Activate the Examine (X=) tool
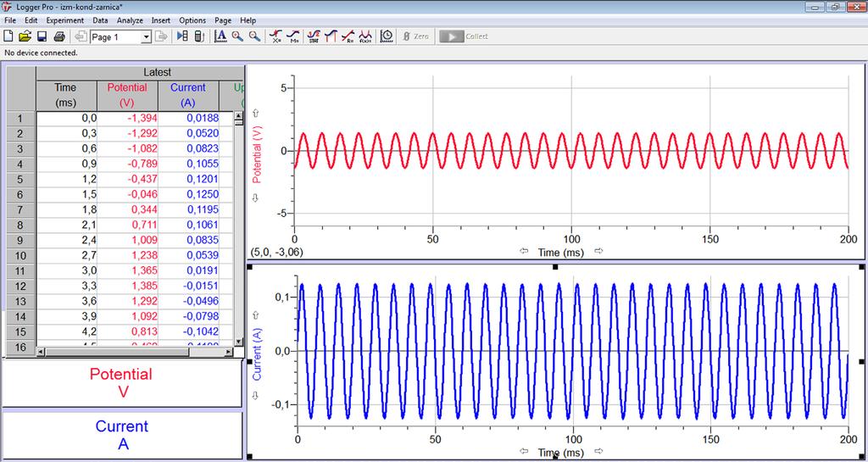Screen dimensions: 868x462 coord(276,36)
